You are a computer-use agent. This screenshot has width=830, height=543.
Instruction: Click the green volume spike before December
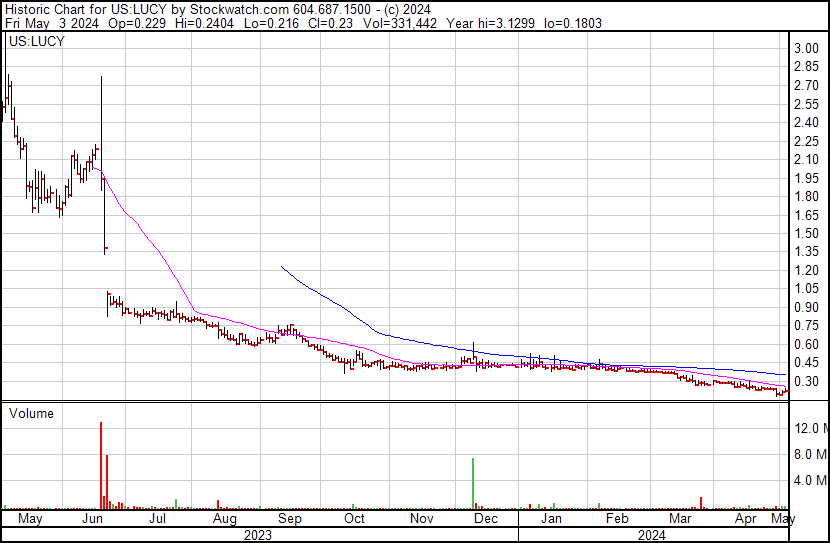coord(473,483)
